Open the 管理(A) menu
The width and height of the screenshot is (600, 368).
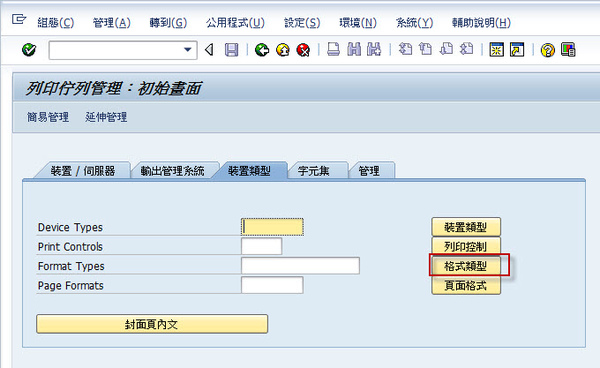click(112, 23)
